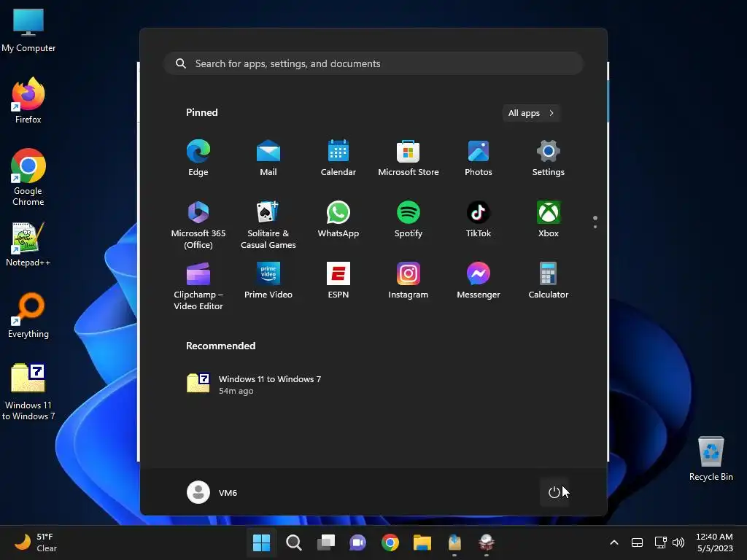The image size is (747, 560).
Task: Open the weather widget showing 51°F
Action: click(x=36, y=542)
